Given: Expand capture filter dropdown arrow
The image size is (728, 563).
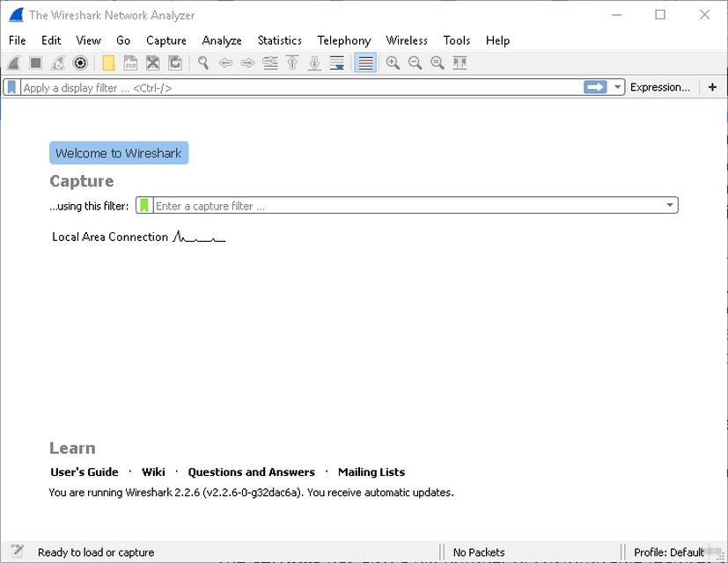Looking at the screenshot, I should point(670,205).
